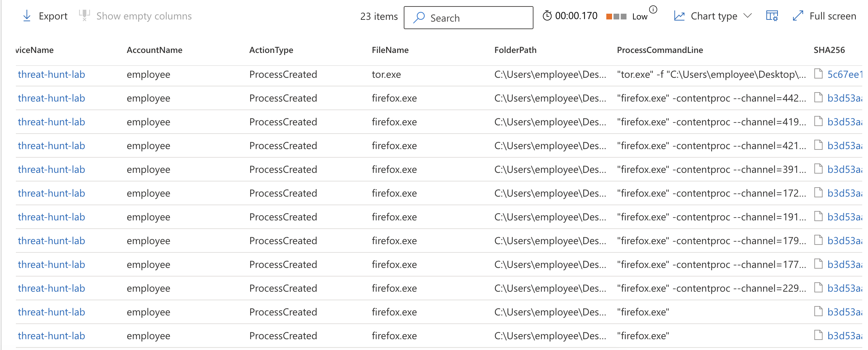Click the magnifier icon in Search box

pos(419,18)
